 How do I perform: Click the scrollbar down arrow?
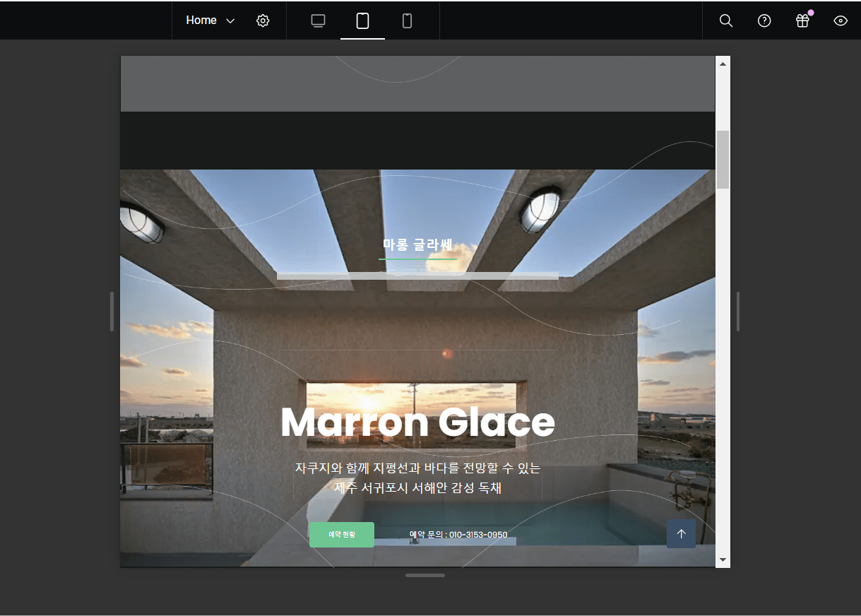click(723, 559)
